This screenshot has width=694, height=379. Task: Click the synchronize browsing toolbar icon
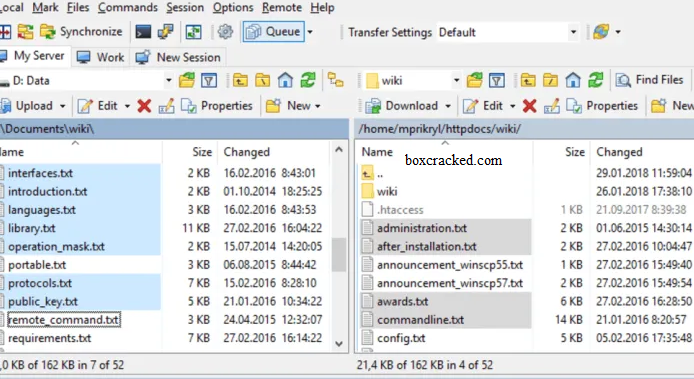[193, 32]
